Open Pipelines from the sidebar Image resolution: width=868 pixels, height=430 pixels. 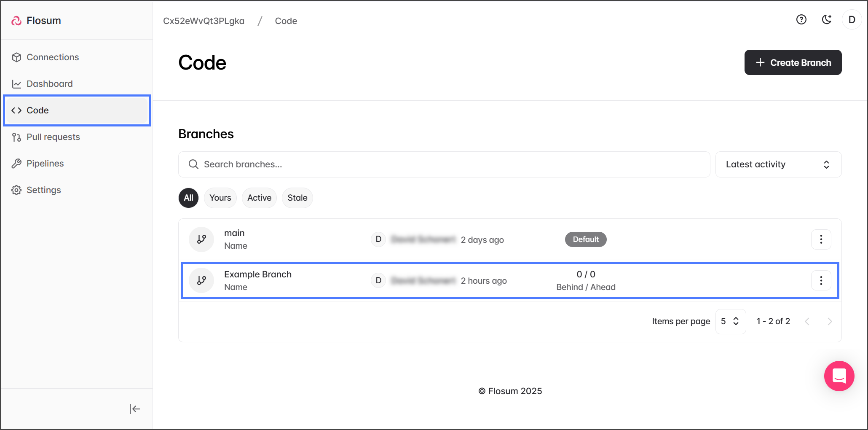pyautogui.click(x=45, y=164)
